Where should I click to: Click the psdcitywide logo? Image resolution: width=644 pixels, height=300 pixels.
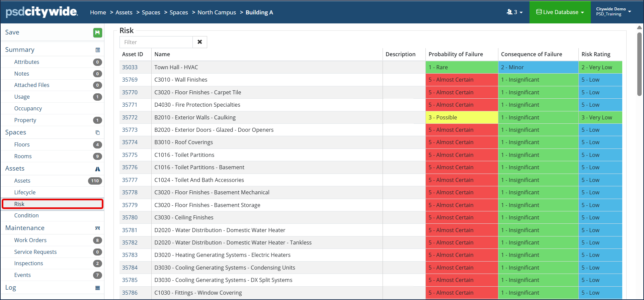coord(42,12)
